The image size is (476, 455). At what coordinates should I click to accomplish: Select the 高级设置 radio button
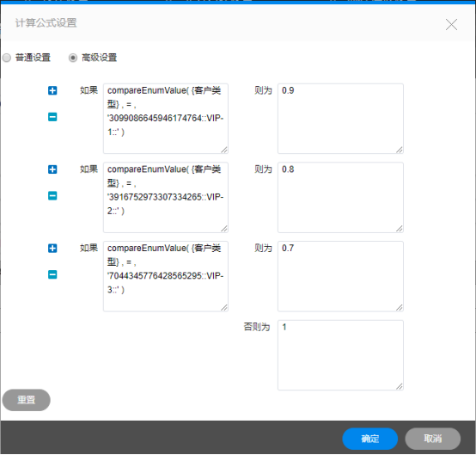pyautogui.click(x=73, y=58)
